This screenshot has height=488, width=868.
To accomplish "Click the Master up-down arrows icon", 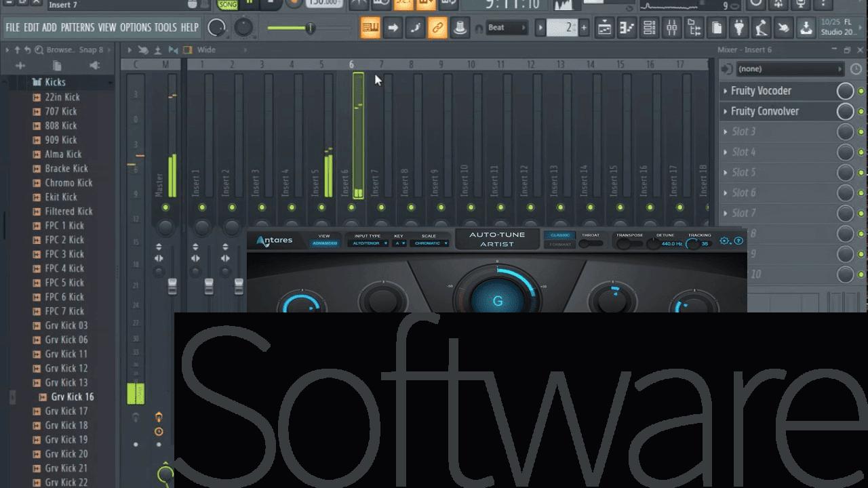I will coord(159,247).
